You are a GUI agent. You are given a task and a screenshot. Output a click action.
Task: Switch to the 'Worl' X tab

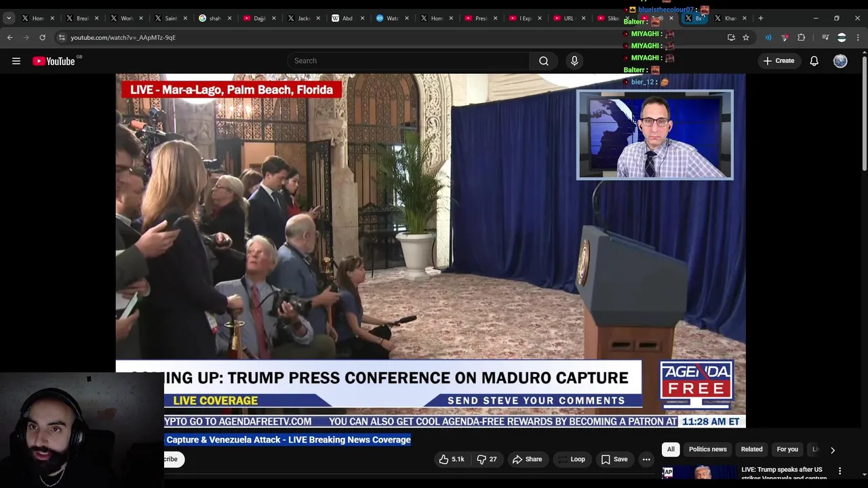tap(127, 18)
